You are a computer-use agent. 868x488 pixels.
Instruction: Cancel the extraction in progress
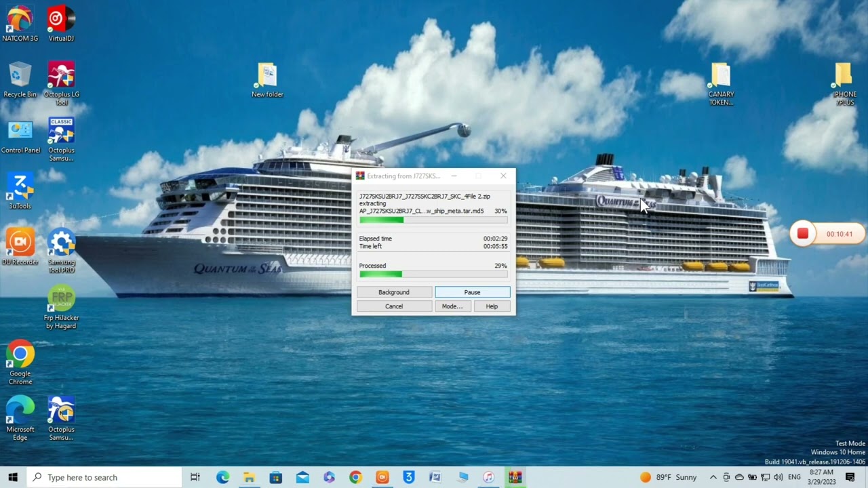coord(394,306)
